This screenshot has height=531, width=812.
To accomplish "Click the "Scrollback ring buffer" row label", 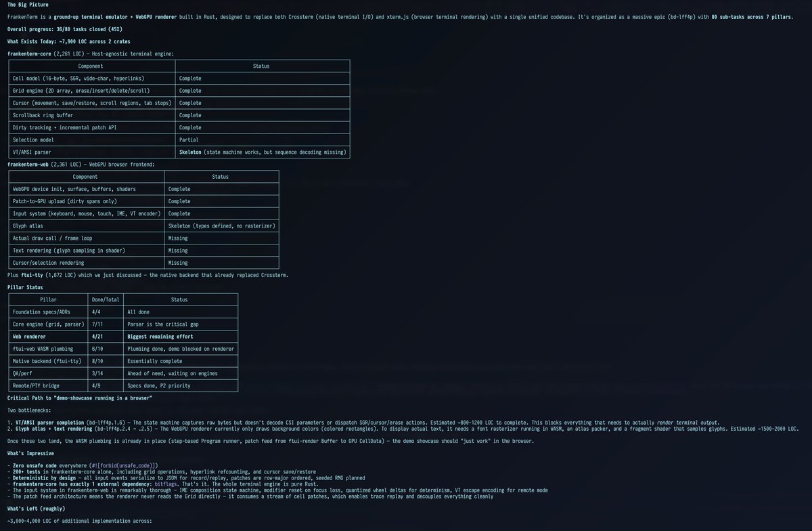I will pyautogui.click(x=91, y=115).
